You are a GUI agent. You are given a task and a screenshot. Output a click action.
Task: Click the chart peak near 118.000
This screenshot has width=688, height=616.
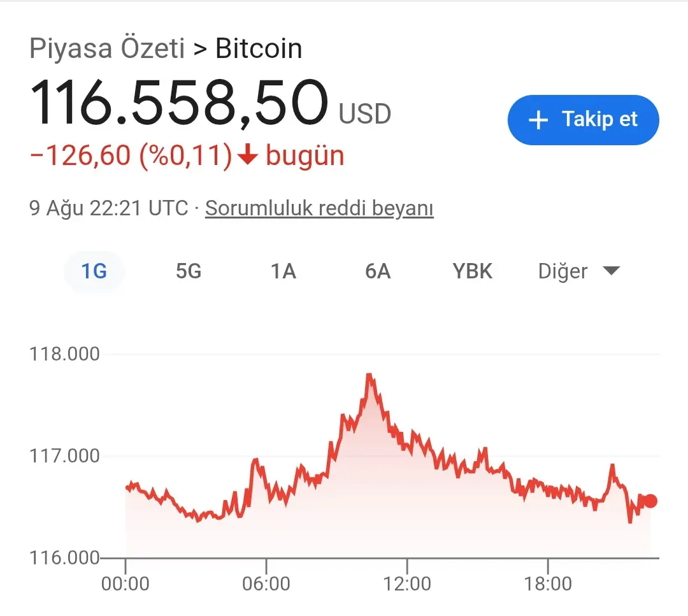[369, 376]
